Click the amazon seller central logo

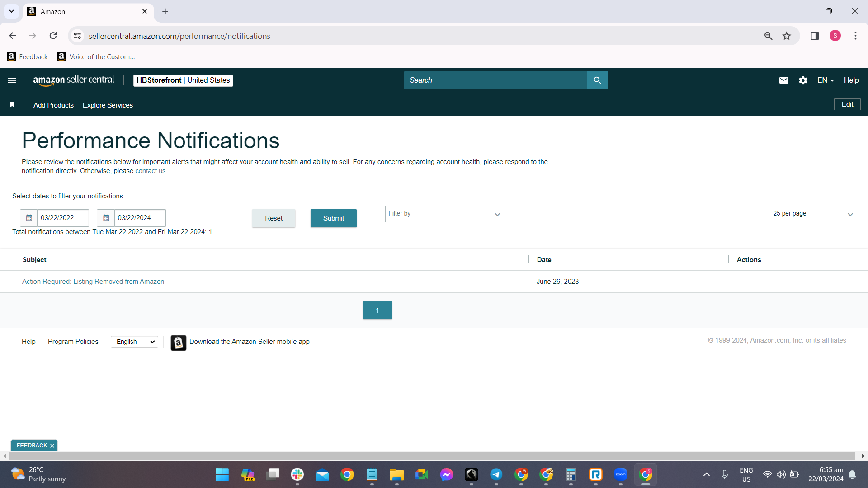tap(74, 80)
